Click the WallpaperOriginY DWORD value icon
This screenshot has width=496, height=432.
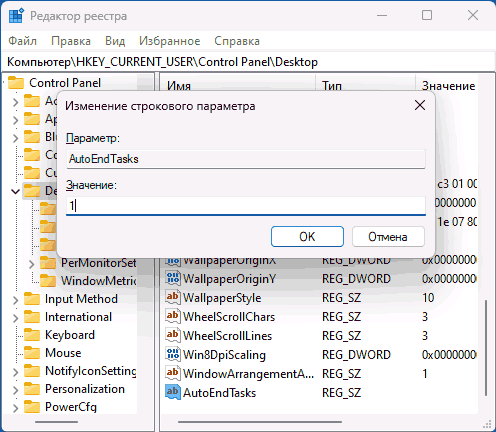pos(173,278)
